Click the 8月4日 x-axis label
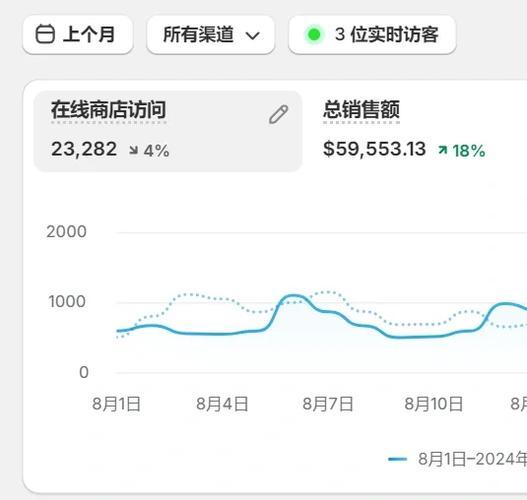Image resolution: width=527 pixels, height=500 pixels. point(222,404)
